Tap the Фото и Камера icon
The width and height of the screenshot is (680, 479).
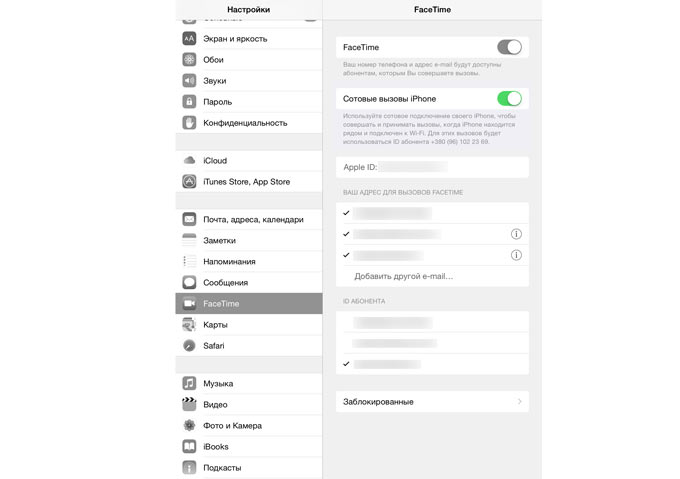(x=189, y=425)
